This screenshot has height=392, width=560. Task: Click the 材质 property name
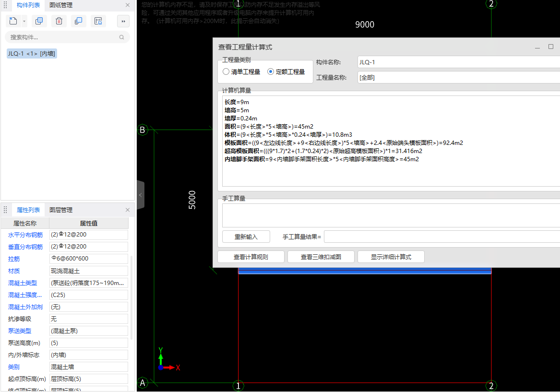(x=14, y=271)
